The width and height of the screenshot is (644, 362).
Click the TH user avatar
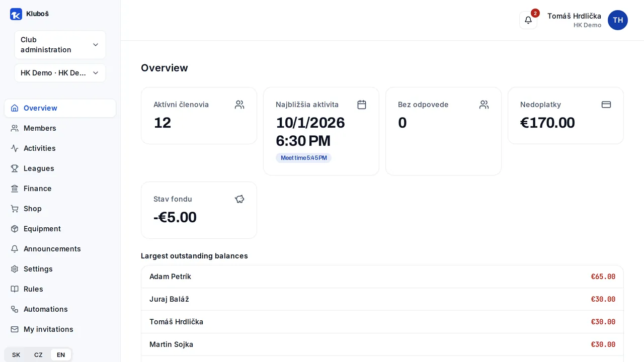618,20
